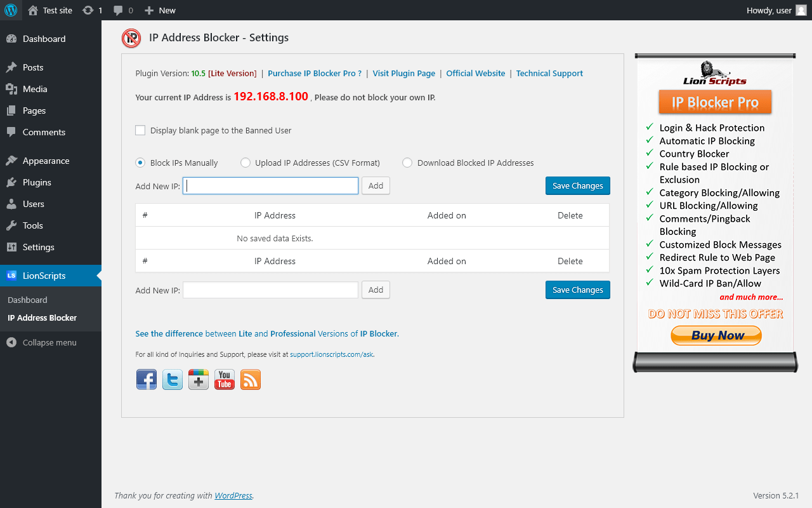Open the Tools menu item
Viewport: 812px width, 508px height.
coord(51,225)
